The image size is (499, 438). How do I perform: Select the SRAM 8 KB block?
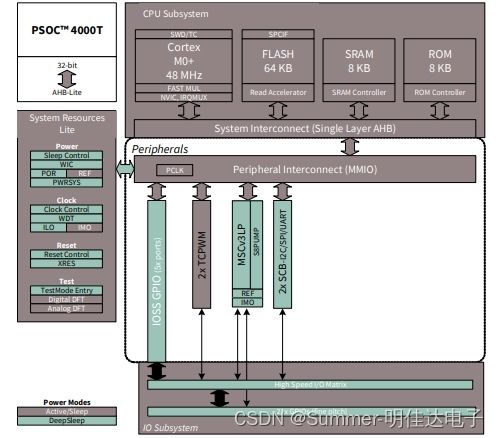359,61
